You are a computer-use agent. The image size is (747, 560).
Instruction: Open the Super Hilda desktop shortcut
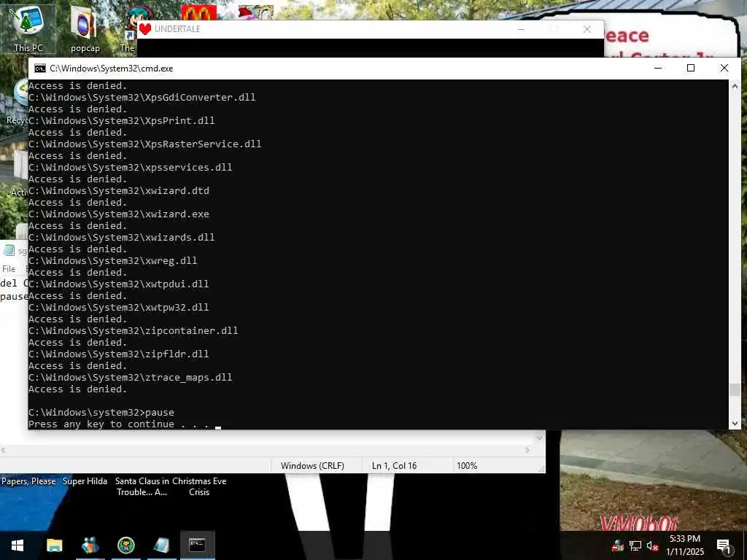click(x=85, y=481)
